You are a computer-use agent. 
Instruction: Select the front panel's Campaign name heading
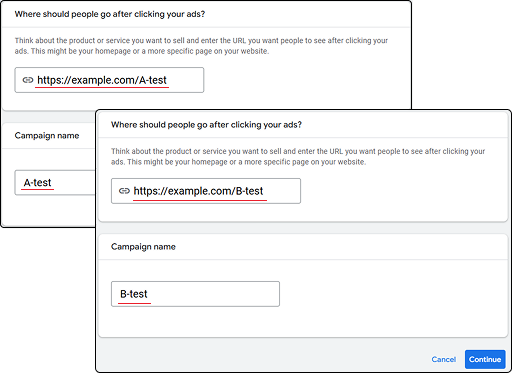tap(143, 247)
